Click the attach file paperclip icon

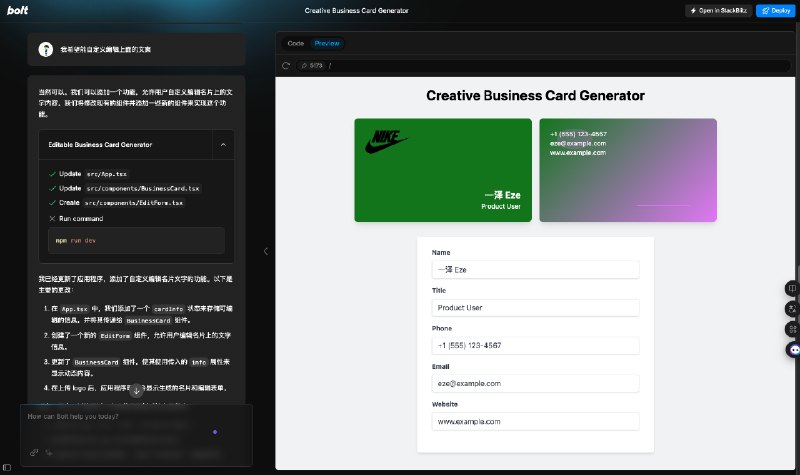(34, 452)
